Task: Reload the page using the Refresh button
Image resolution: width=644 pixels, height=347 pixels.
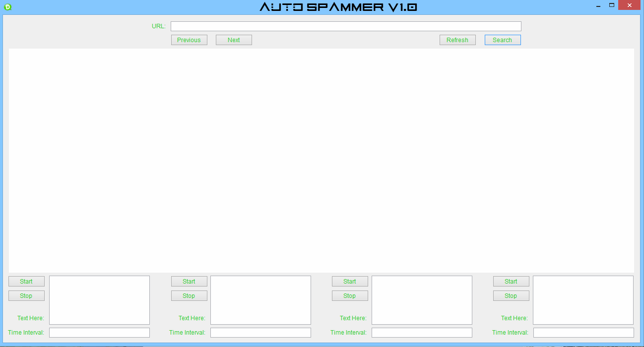Action: (457, 40)
